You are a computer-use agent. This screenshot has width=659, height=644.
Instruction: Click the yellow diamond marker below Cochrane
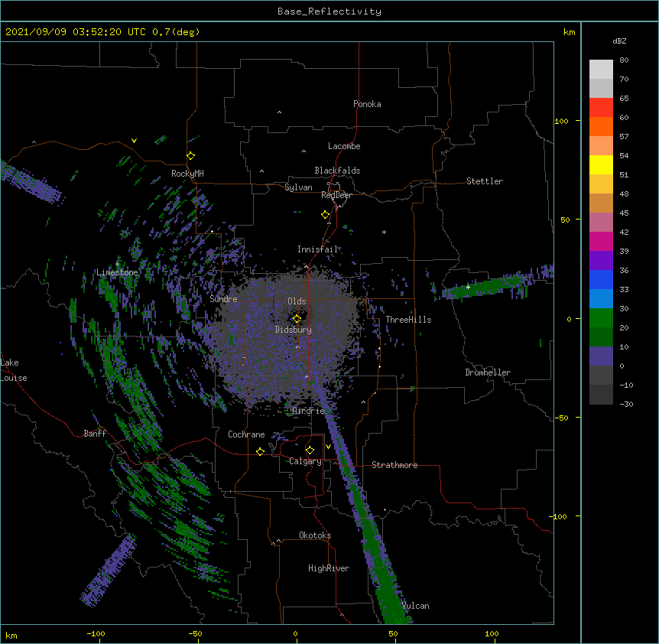click(x=260, y=451)
